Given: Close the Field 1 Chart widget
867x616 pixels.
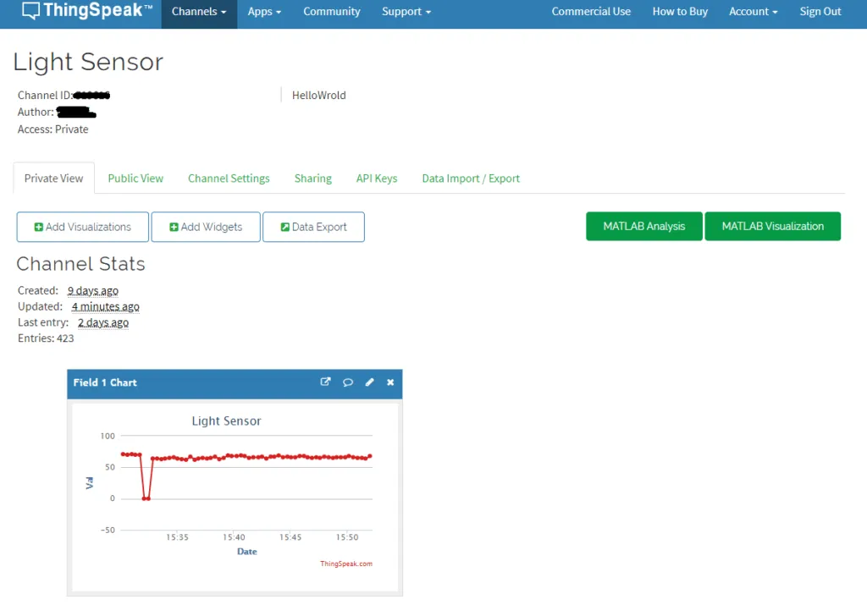Looking at the screenshot, I should (x=390, y=382).
